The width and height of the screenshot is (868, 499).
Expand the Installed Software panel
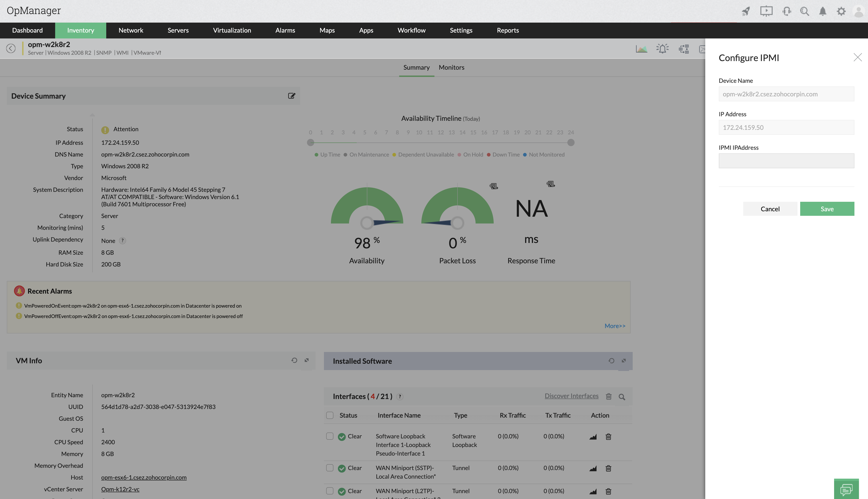point(623,361)
